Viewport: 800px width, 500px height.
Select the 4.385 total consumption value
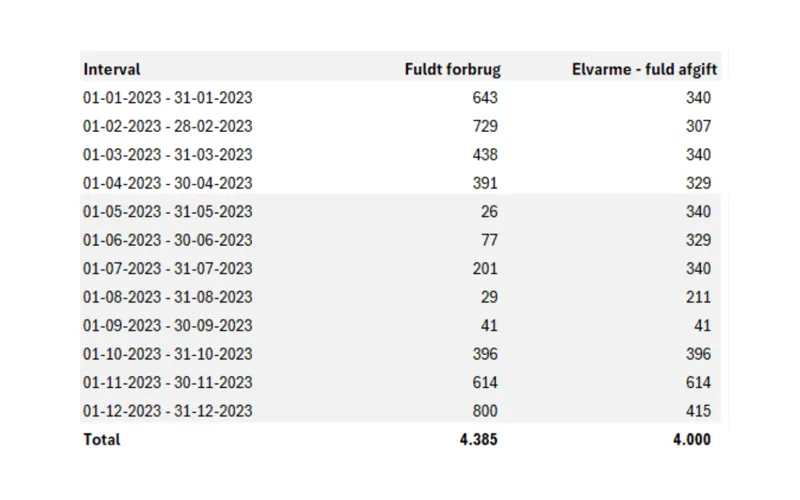tap(476, 440)
